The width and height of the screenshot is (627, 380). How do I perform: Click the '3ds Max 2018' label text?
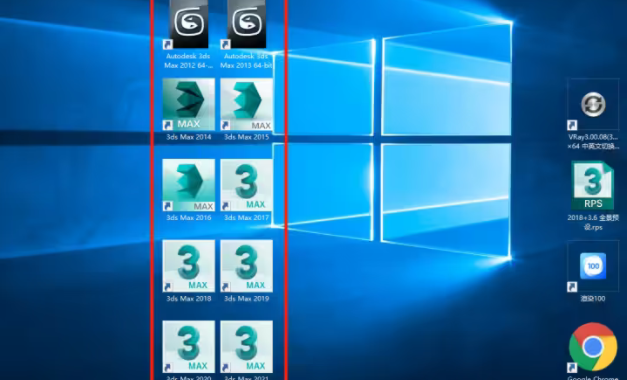pos(189,298)
